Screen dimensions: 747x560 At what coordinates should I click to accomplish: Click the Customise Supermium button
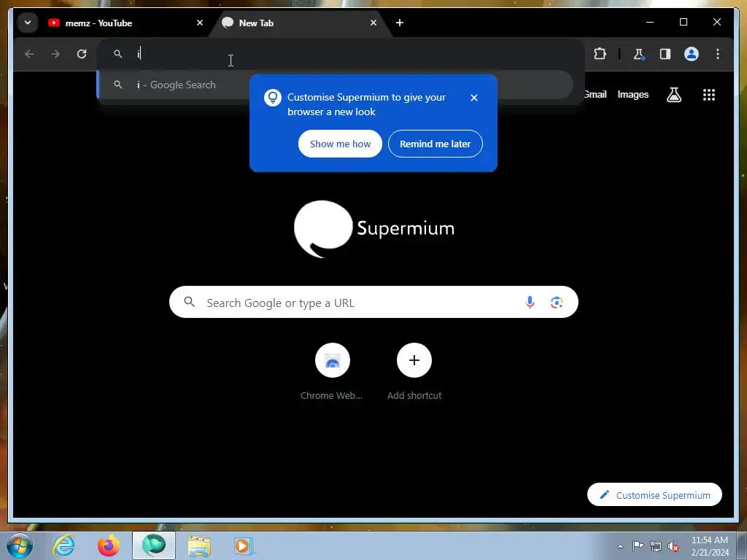(654, 495)
